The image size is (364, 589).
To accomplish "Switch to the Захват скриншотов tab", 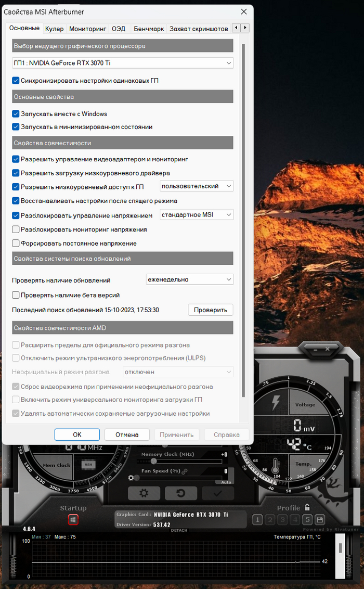I will click(199, 29).
